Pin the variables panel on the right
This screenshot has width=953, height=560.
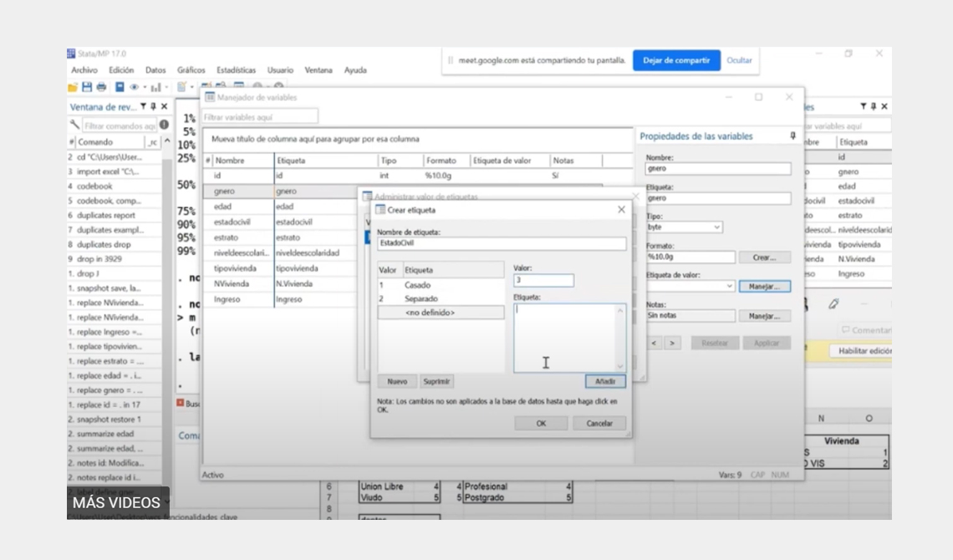coord(874,106)
